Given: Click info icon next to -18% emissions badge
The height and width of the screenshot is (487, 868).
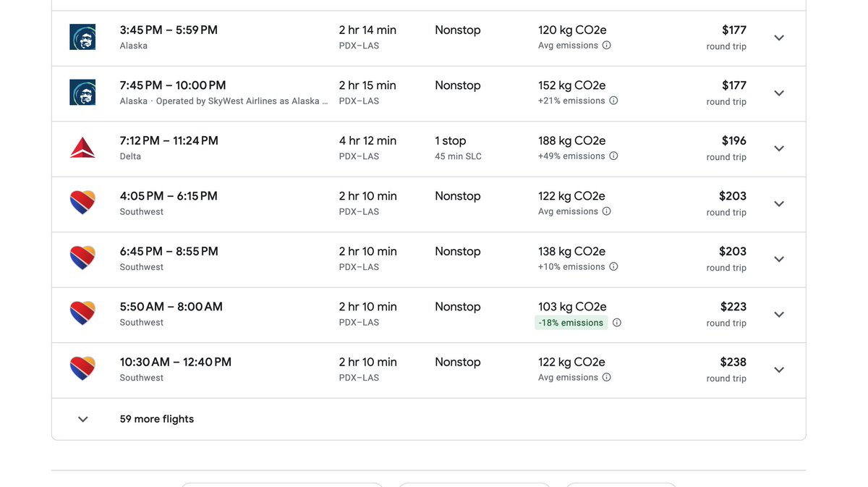Looking at the screenshot, I should [x=617, y=323].
